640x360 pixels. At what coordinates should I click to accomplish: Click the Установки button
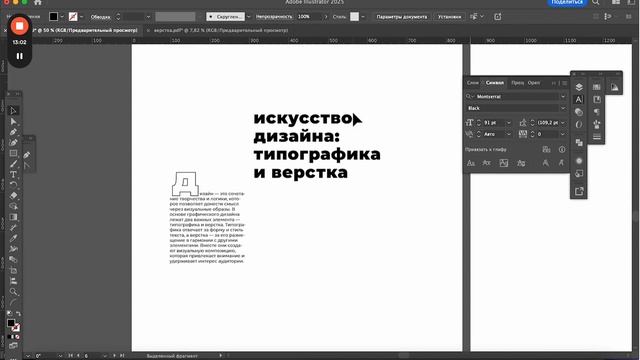[x=449, y=17]
